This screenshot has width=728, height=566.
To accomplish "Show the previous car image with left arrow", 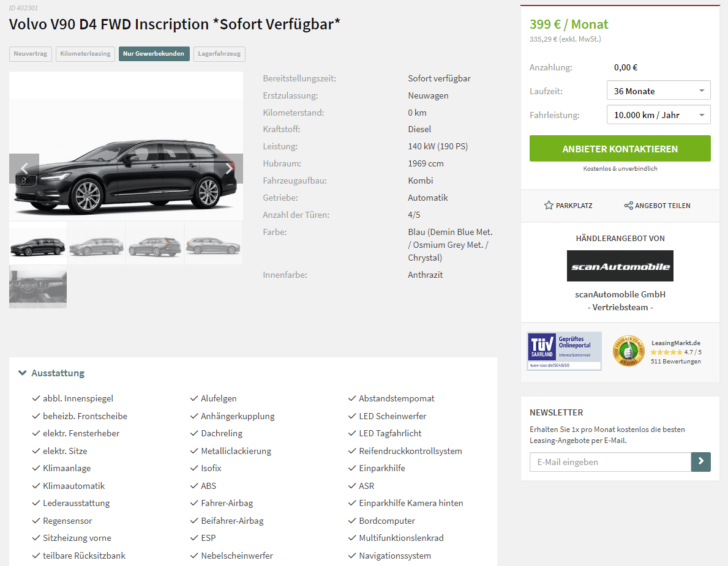I will tap(24, 168).
